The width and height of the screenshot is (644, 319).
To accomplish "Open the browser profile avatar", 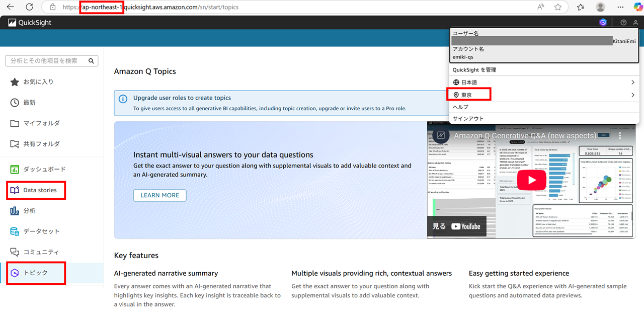I will pyautogui.click(x=600, y=7).
